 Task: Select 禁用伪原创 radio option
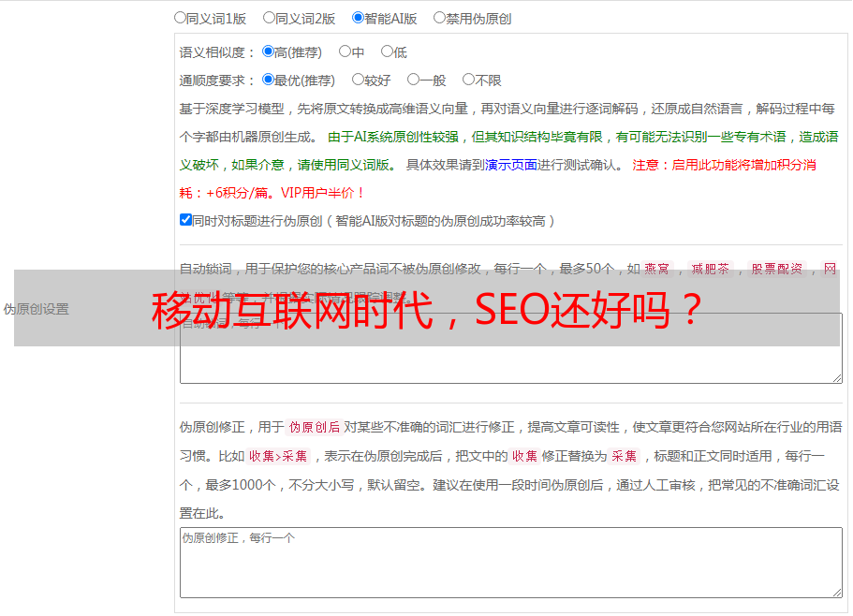coord(439,18)
